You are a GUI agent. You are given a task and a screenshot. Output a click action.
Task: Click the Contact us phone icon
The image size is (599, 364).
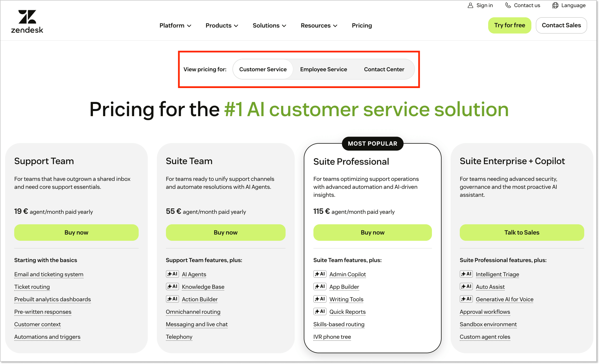508,5
